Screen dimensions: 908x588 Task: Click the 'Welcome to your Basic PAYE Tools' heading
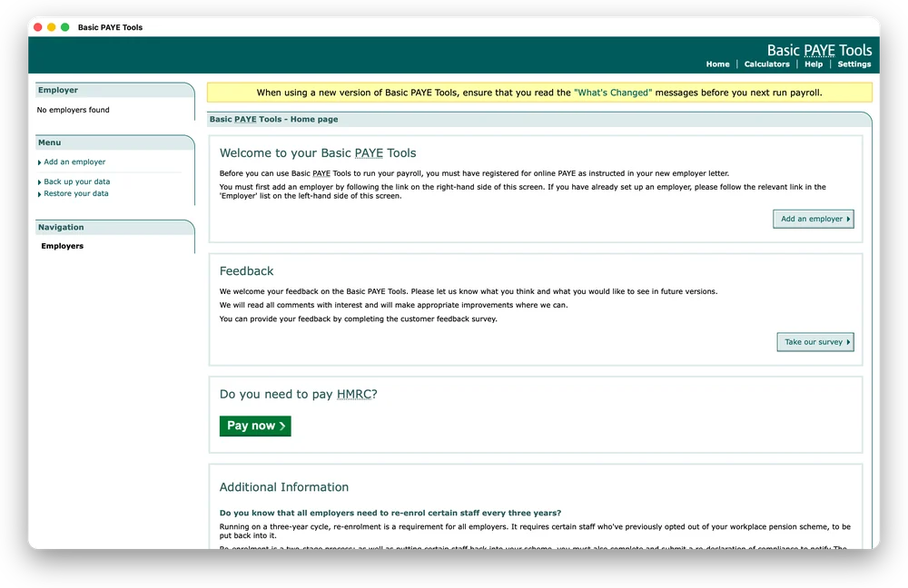pos(318,153)
